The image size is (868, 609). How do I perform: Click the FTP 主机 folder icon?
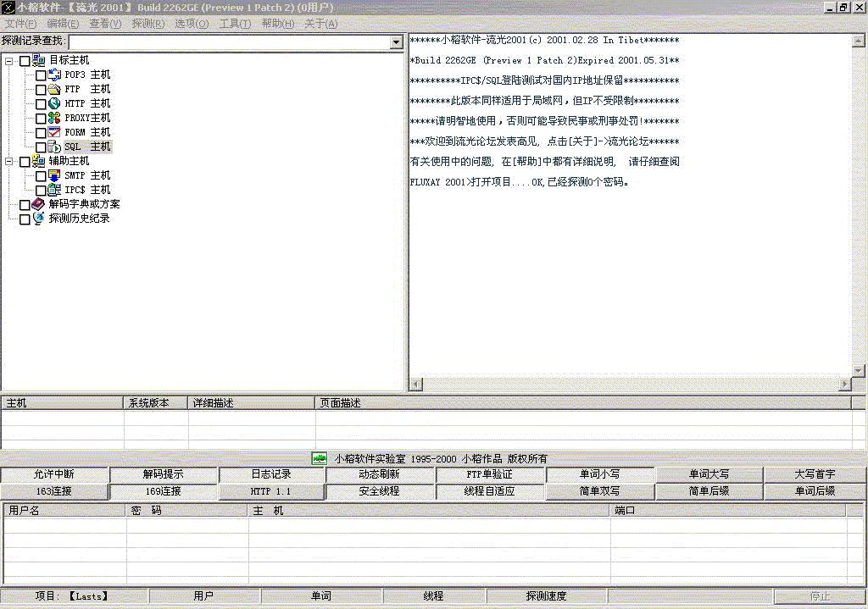(54, 89)
